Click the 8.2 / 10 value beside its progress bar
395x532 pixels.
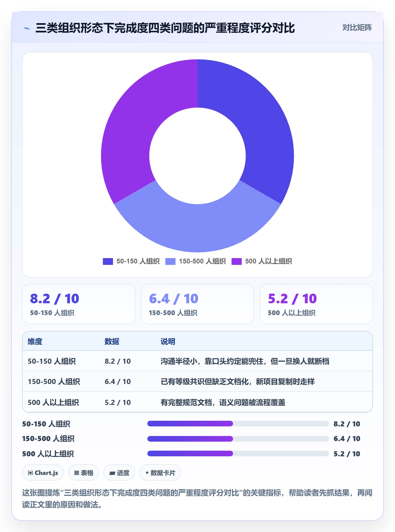point(347,424)
